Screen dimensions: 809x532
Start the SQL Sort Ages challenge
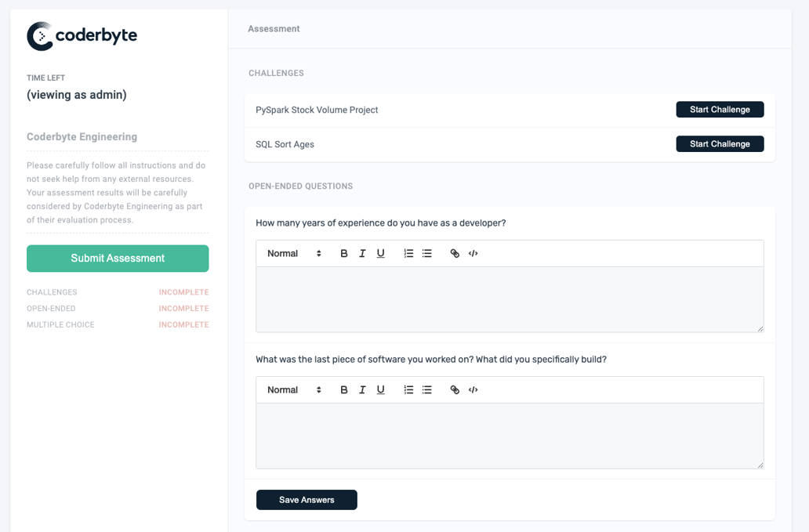coord(720,144)
